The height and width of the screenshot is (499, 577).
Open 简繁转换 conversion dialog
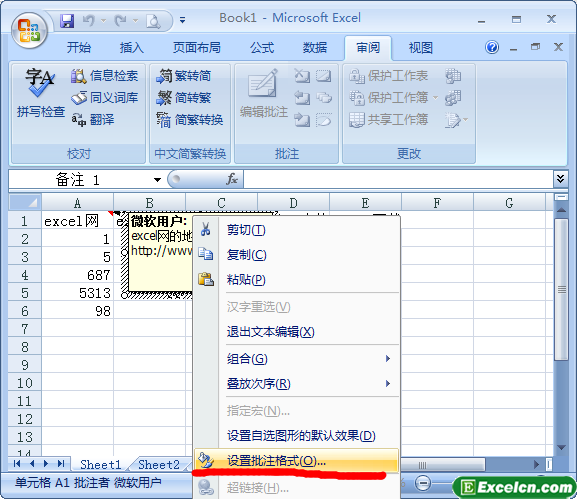click(190, 120)
